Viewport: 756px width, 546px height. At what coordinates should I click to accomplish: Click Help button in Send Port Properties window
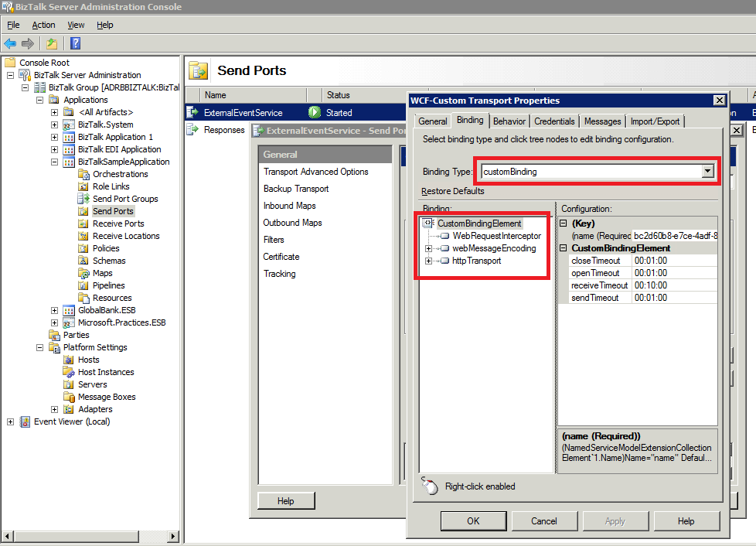point(286,501)
